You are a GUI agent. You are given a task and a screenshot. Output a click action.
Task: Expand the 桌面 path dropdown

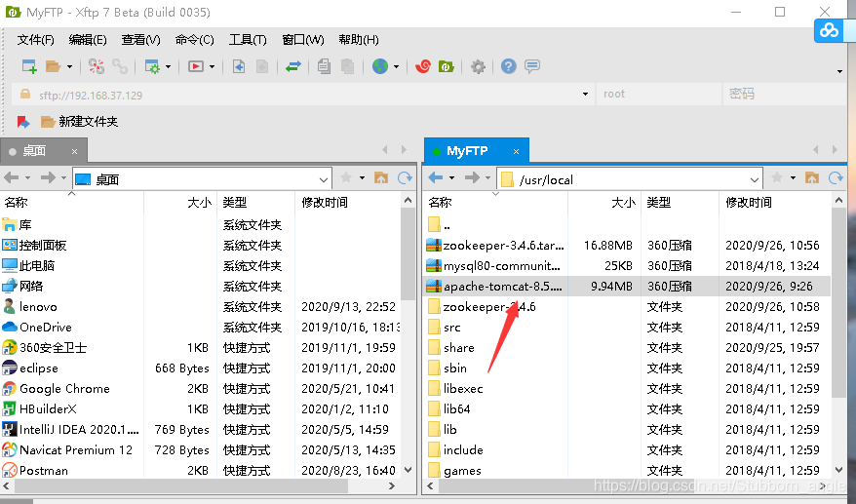[x=323, y=179]
